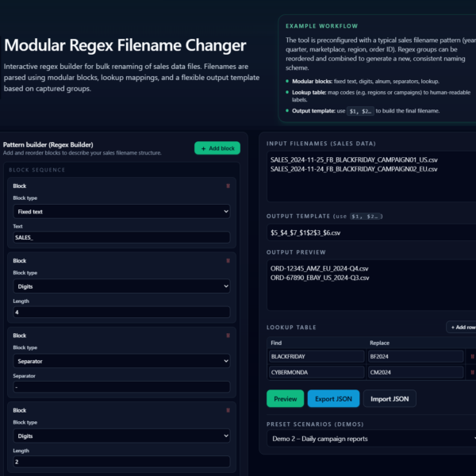Open Block type dropdown showing Fixed text
This screenshot has width=476, height=476.
click(x=122, y=212)
